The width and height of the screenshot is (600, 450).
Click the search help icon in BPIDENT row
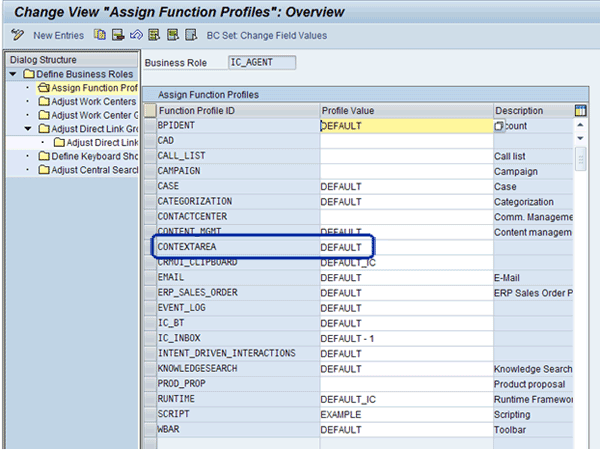tap(499, 126)
